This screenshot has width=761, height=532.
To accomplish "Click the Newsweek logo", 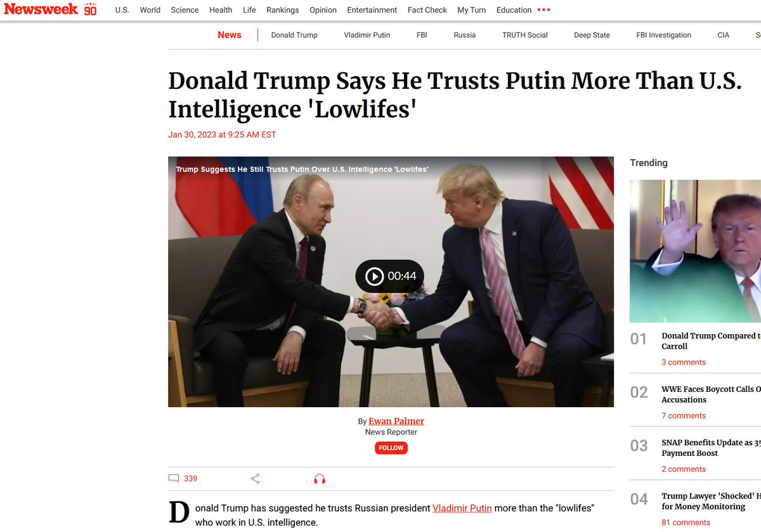I will 49,10.
